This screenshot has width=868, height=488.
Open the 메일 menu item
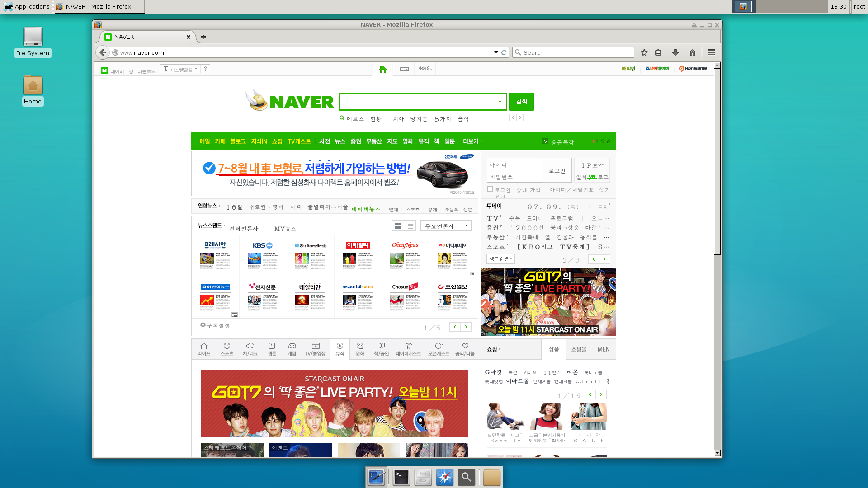[x=205, y=141]
